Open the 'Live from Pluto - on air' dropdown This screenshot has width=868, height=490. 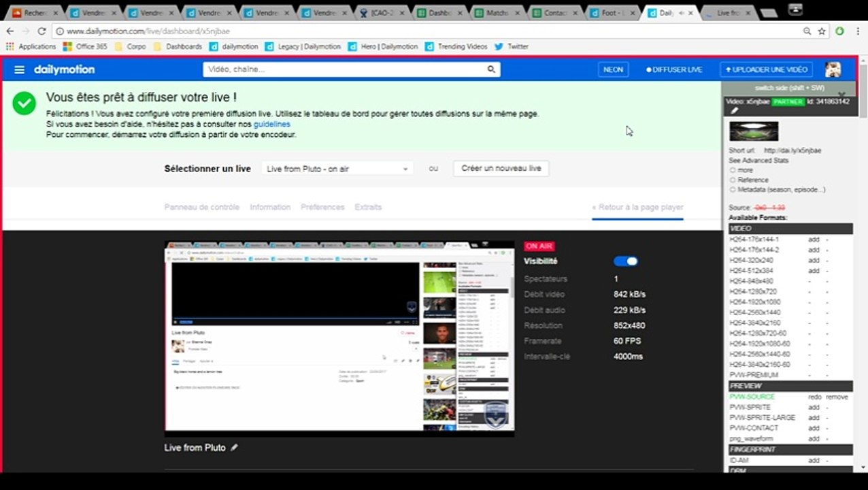(337, 169)
